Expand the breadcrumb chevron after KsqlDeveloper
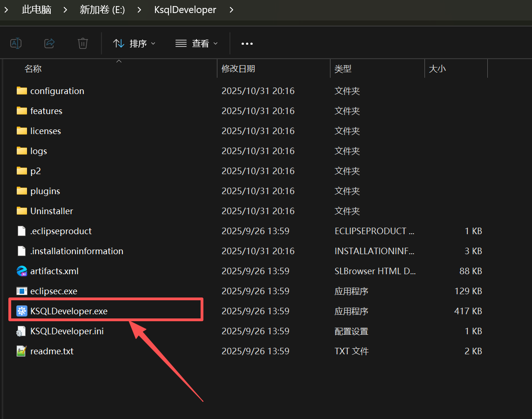The height and width of the screenshot is (419, 532). coord(231,10)
